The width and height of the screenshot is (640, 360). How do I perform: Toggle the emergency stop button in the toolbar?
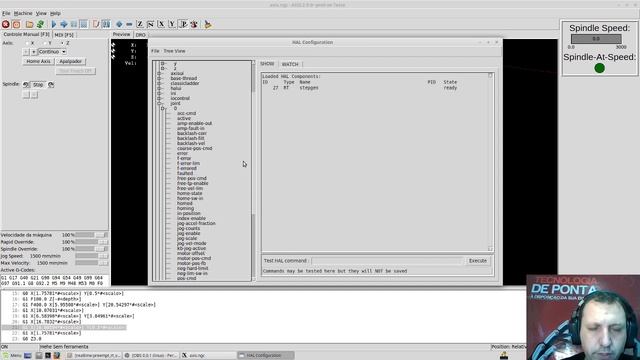click(6, 24)
